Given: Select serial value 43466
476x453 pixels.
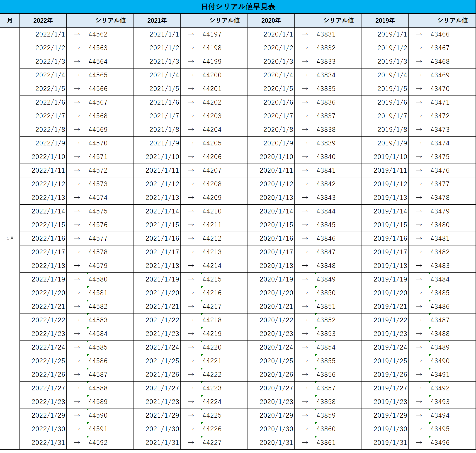Looking at the screenshot, I should coord(452,34).
